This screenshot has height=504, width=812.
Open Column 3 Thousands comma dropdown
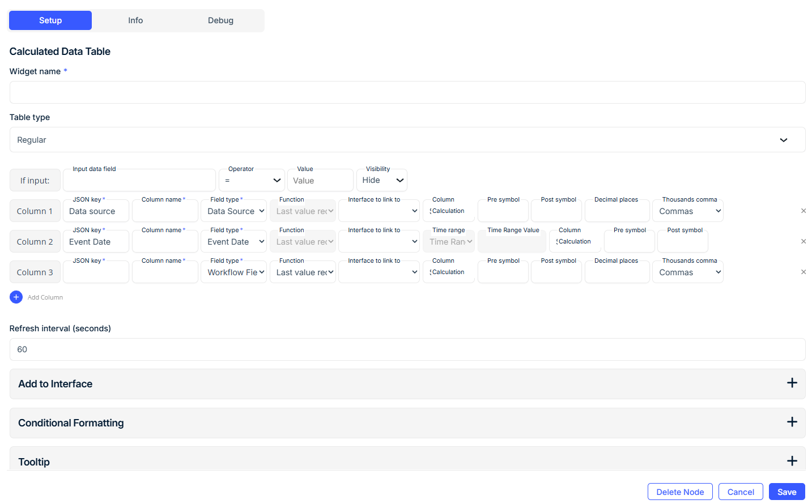click(688, 272)
